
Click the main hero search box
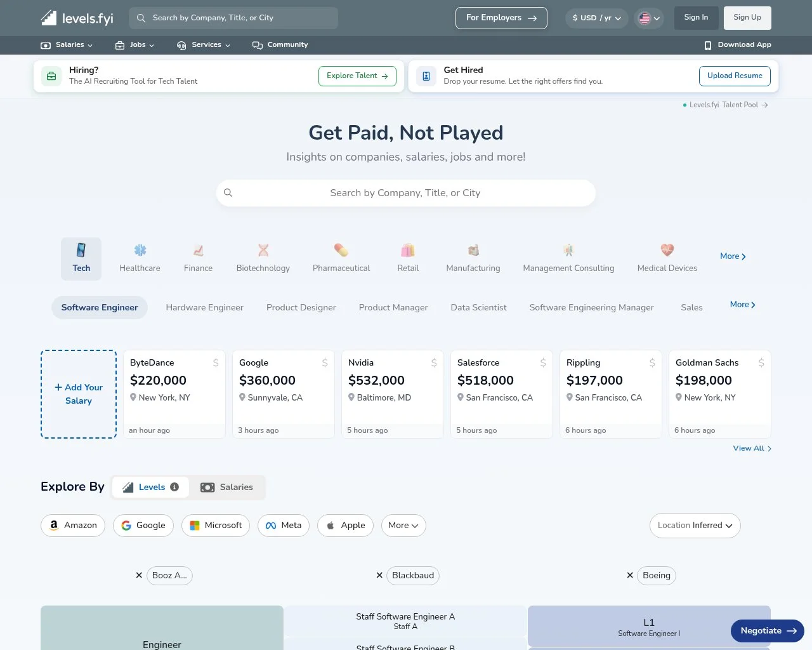click(x=406, y=193)
